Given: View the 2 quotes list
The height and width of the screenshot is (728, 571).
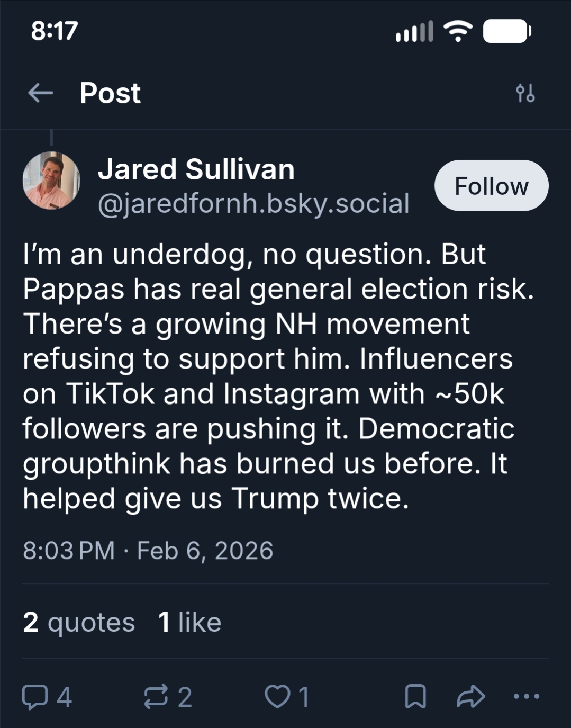Looking at the screenshot, I should [79, 622].
